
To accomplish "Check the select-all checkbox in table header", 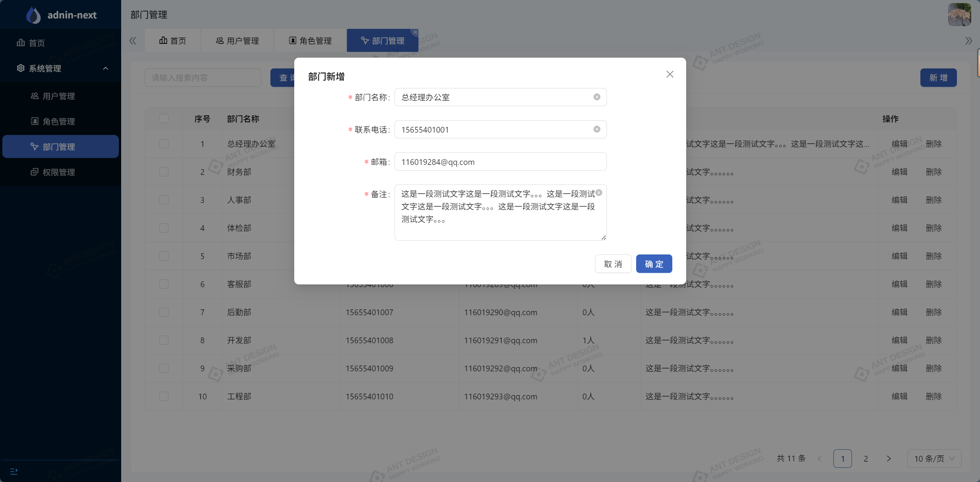I will [164, 118].
